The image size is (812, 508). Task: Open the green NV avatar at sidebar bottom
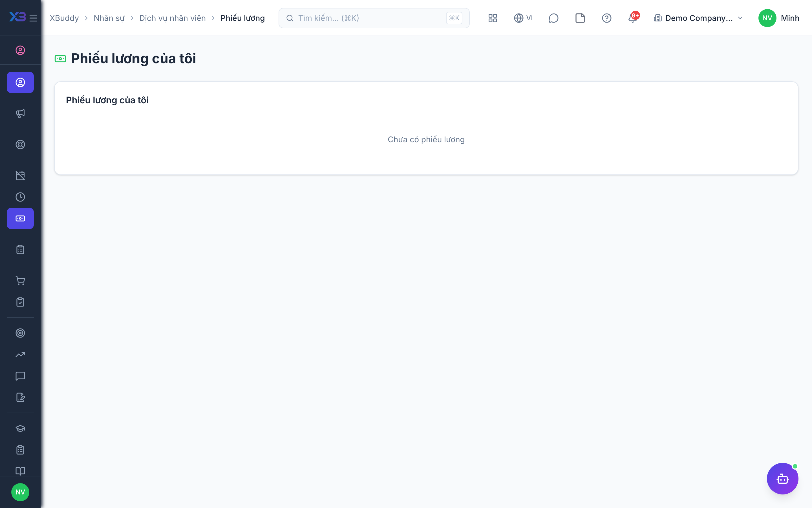point(20,492)
